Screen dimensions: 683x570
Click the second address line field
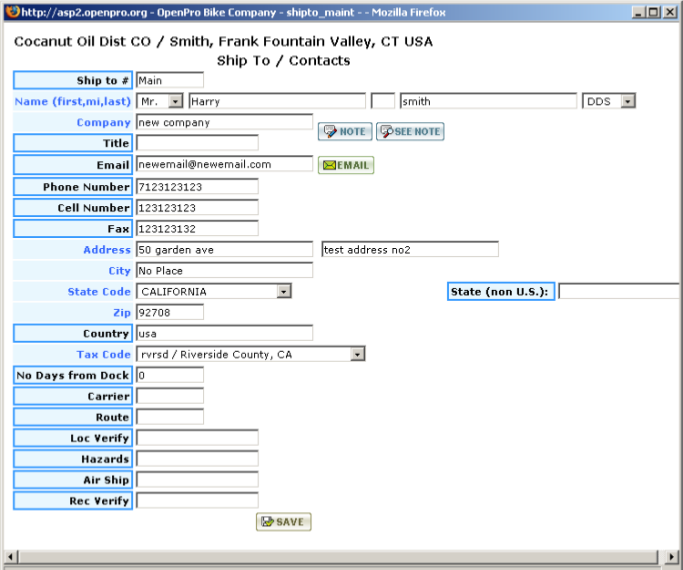(x=409, y=249)
